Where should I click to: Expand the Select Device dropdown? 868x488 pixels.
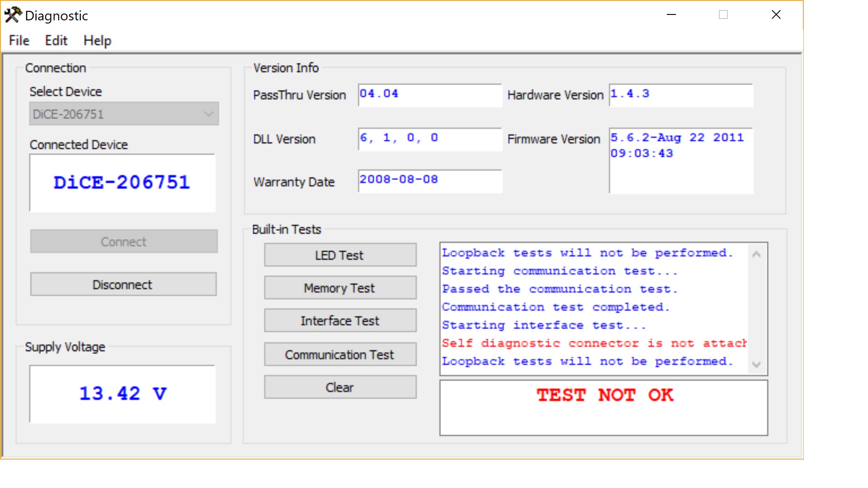[208, 114]
